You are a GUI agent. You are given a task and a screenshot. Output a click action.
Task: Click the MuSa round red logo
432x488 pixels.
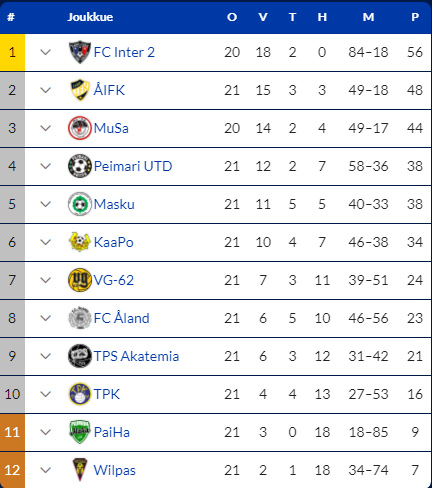tap(80, 128)
